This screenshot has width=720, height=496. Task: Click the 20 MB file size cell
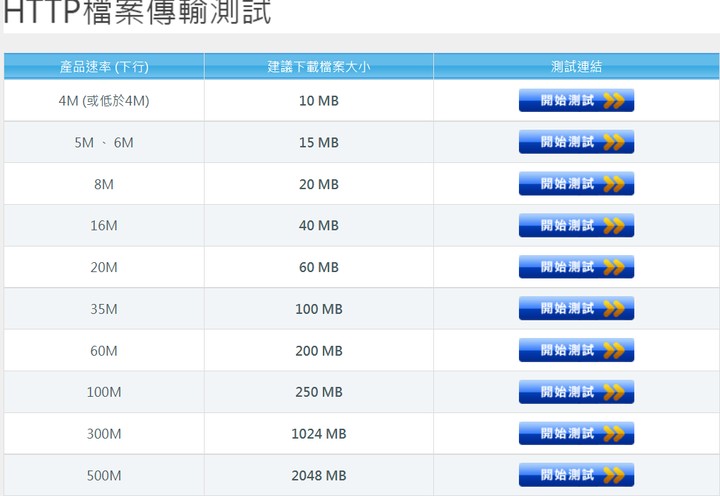click(x=319, y=184)
